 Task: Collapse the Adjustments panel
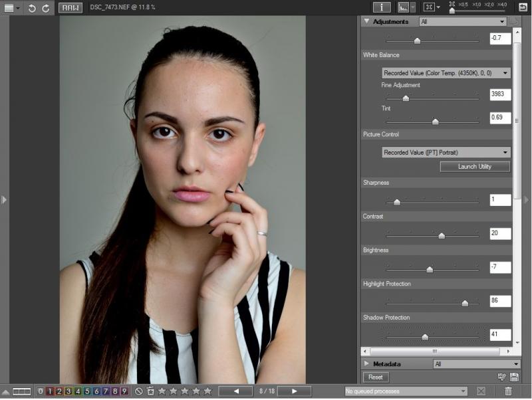tap(367, 21)
